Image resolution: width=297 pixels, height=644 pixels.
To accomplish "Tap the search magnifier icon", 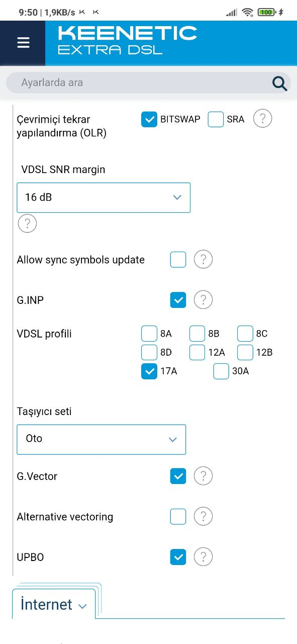I will coord(280,83).
